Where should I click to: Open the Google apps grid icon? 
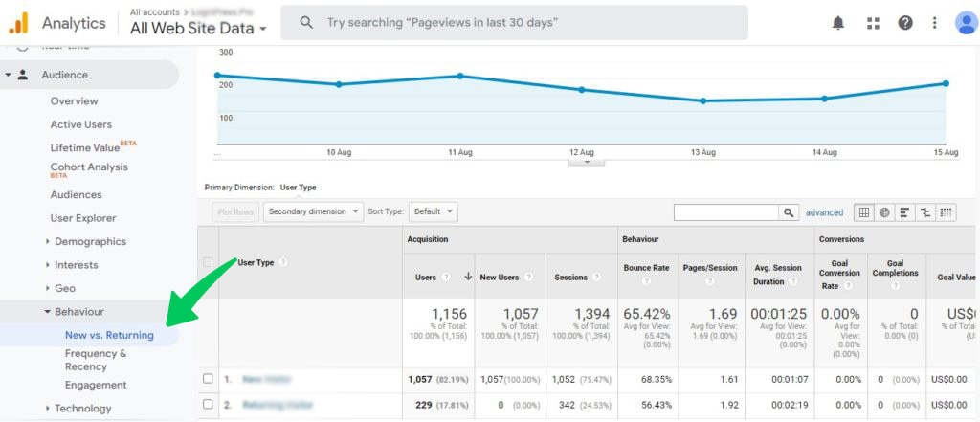pos(873,23)
